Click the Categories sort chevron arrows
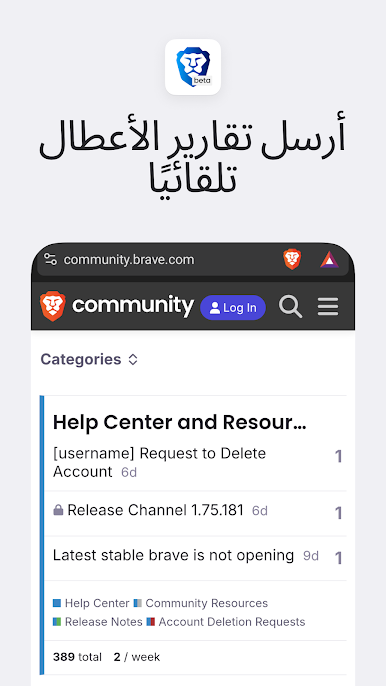Image resolution: width=386 pixels, height=686 pixels. coord(133,360)
